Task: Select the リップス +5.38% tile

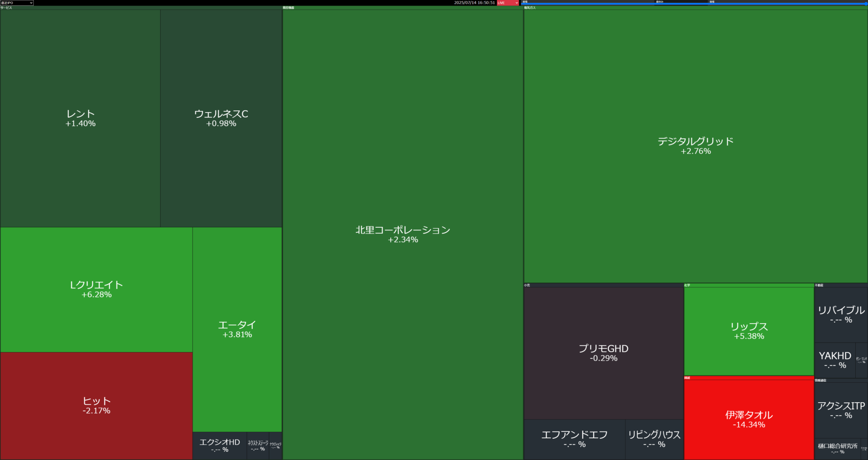Action: [749, 331]
